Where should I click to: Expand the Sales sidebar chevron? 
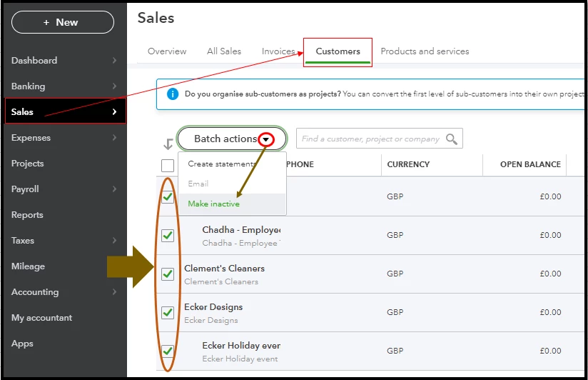[x=114, y=112]
